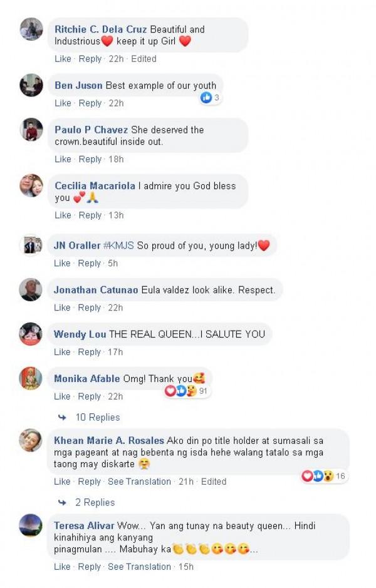Expand the 10 Replies thread under Monika Afable

point(98,418)
